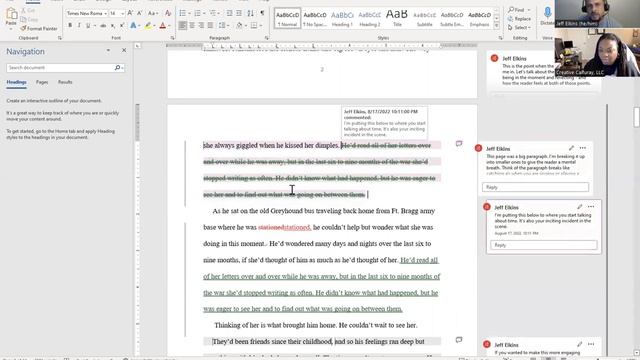Viewport: 640px width, 360px height.
Task: Justify the paragraph text
Action: tap(210, 26)
